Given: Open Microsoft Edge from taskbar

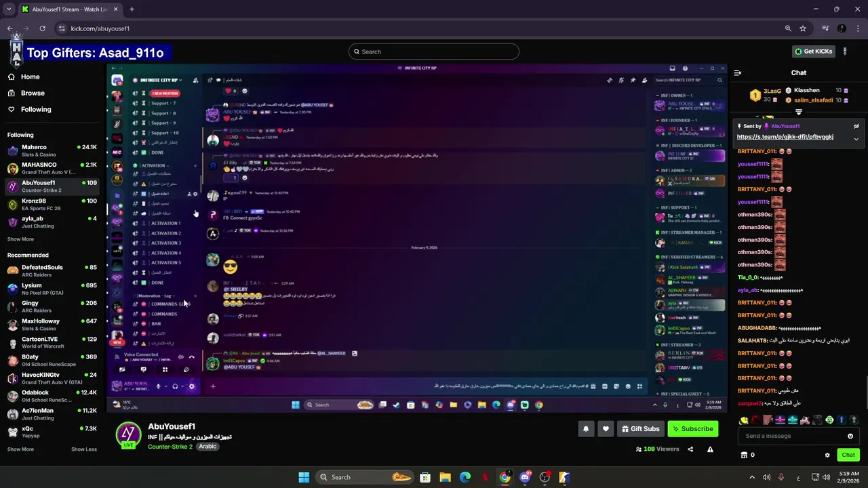Looking at the screenshot, I should [x=465, y=477].
